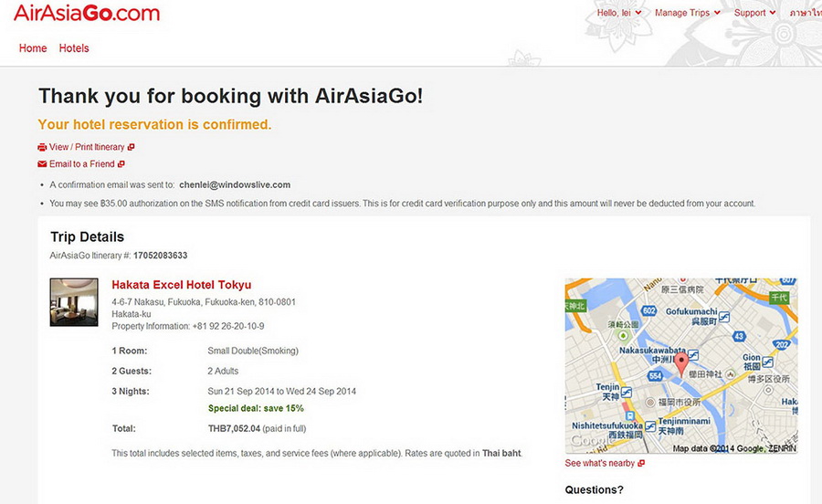The height and width of the screenshot is (504, 822).
Task: Click the printer icon beside View / Print Itinerary
Action: point(42,147)
